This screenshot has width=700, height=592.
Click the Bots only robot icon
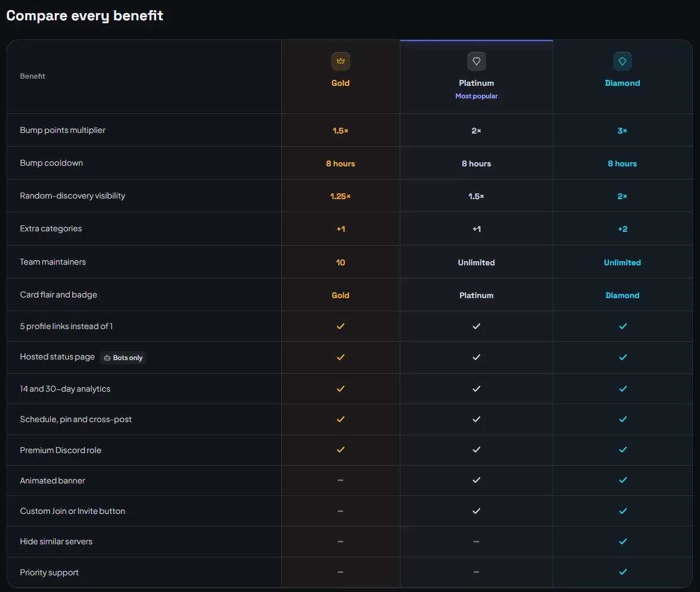click(107, 358)
